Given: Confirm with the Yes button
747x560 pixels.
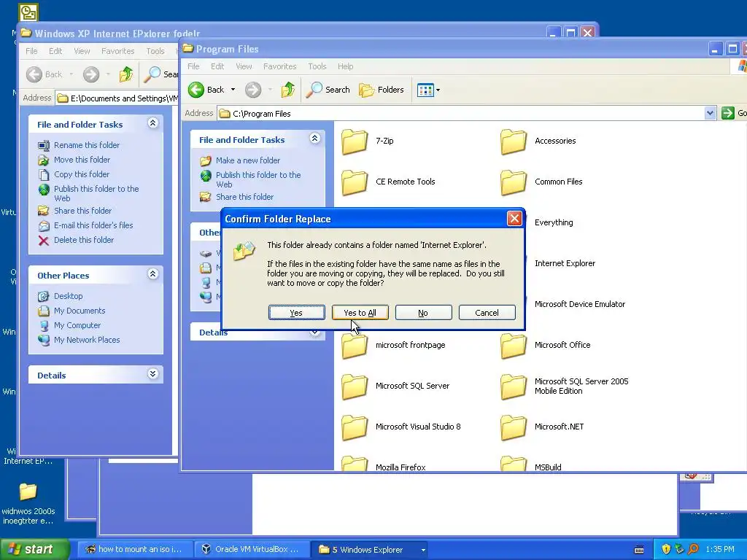Looking at the screenshot, I should click(x=296, y=313).
